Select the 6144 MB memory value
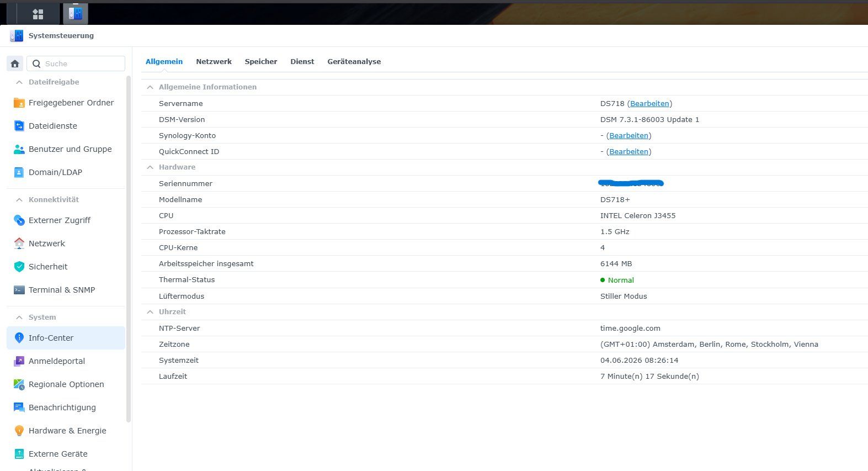Screen dimensions: 868x471 616,264
